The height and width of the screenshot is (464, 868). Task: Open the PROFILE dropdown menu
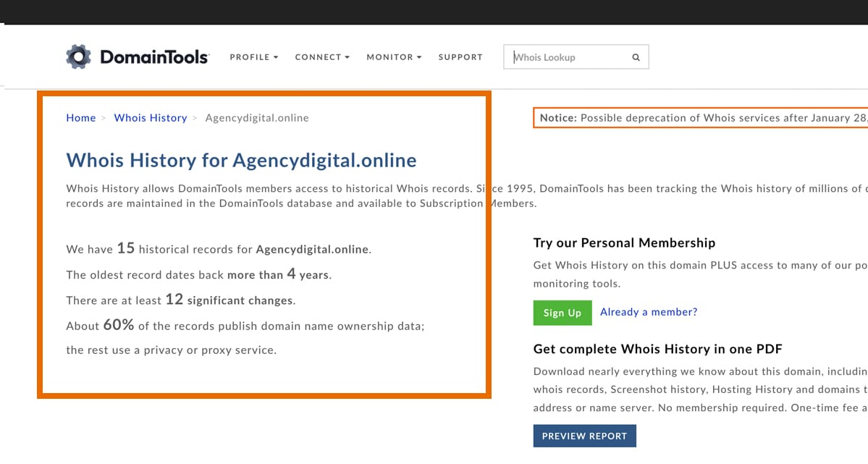(254, 57)
